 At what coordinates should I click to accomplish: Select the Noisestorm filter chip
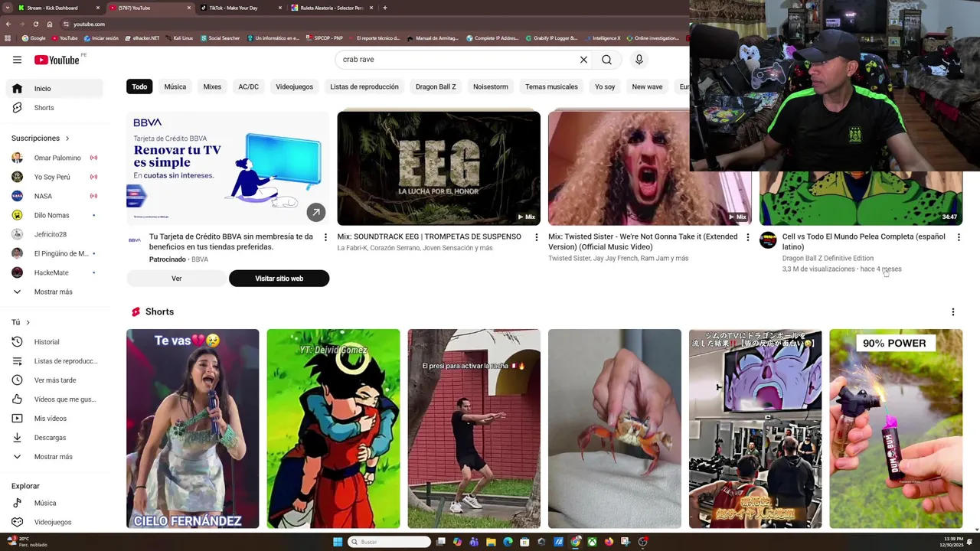[x=491, y=87]
